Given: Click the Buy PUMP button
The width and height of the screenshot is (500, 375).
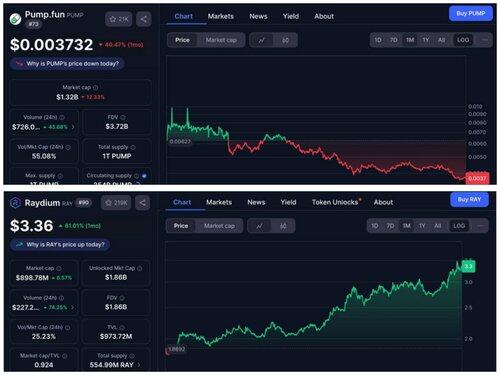Looking at the screenshot, I should pyautogui.click(x=470, y=14).
